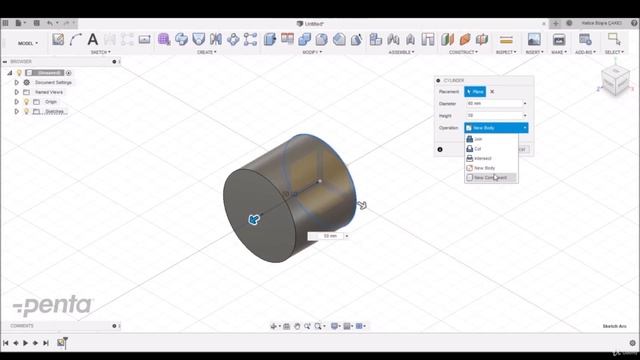
Task: Select the Text tool letter A
Action: [93, 39]
